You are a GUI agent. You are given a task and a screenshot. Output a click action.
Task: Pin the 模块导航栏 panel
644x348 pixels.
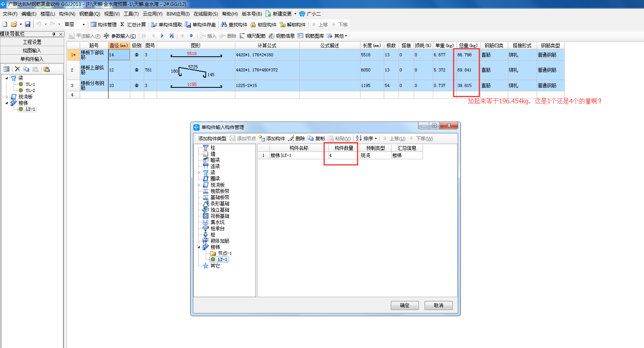pos(54,34)
